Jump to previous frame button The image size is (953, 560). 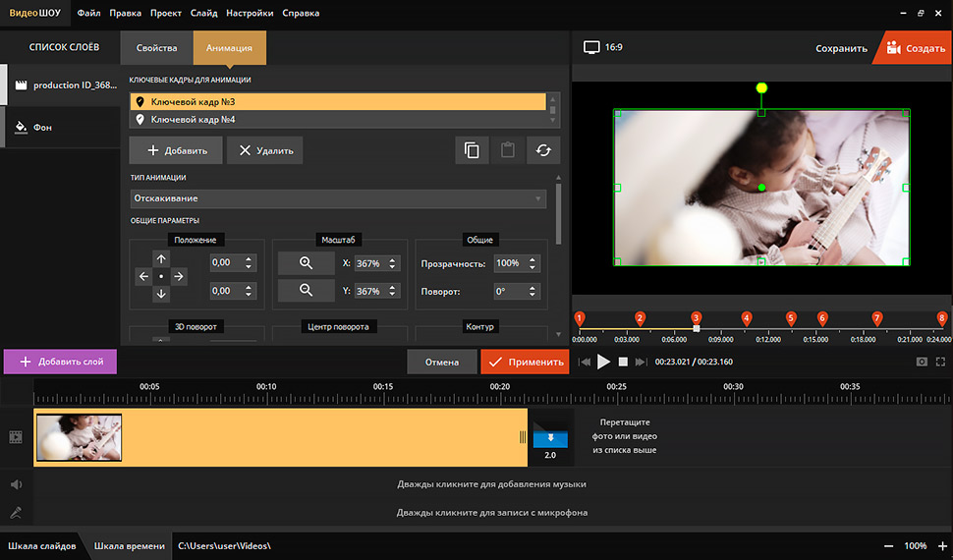585,362
